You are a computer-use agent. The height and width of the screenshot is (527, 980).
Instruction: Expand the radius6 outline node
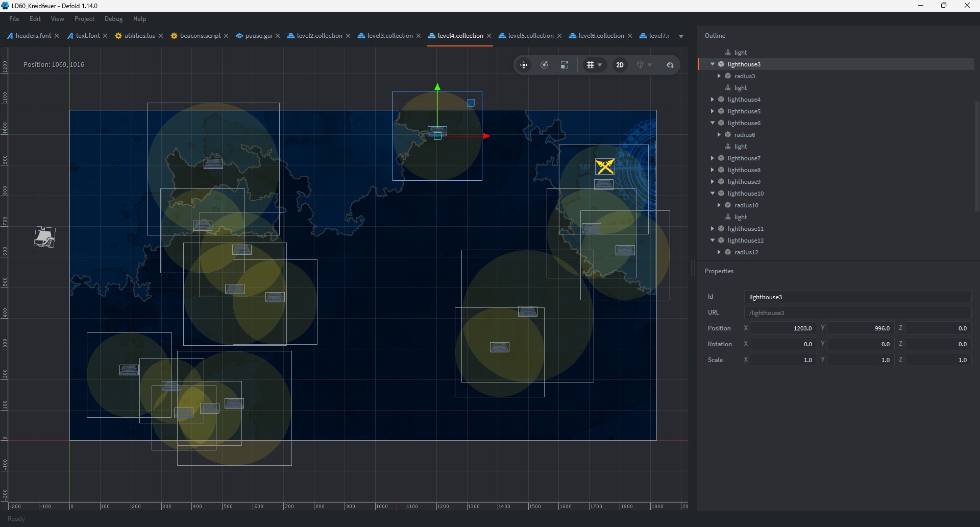click(x=719, y=135)
